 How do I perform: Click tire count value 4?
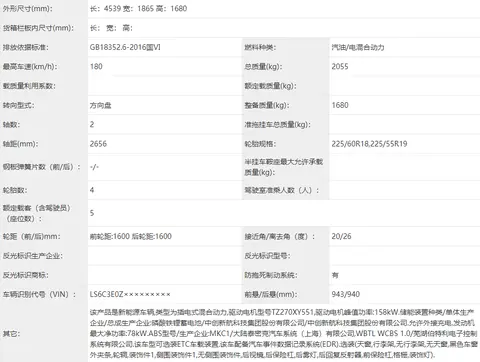click(x=92, y=190)
